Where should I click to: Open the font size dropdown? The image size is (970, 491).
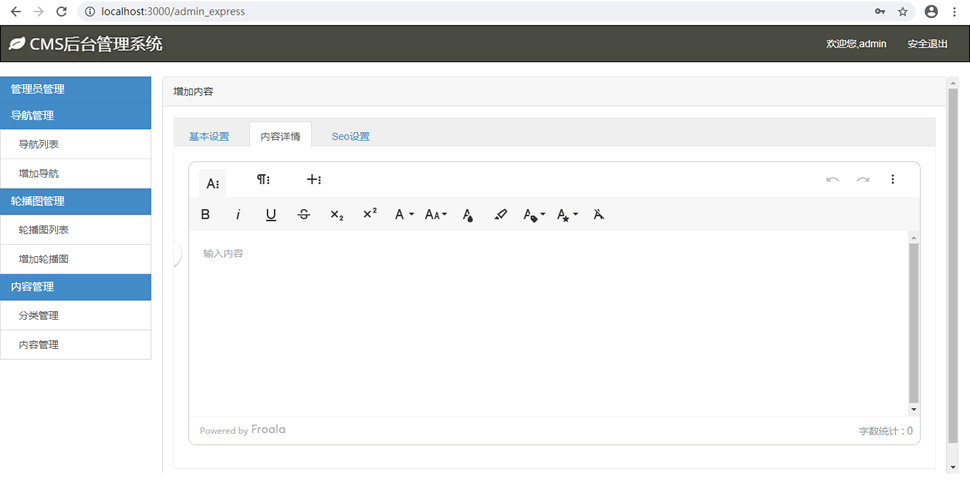click(436, 215)
